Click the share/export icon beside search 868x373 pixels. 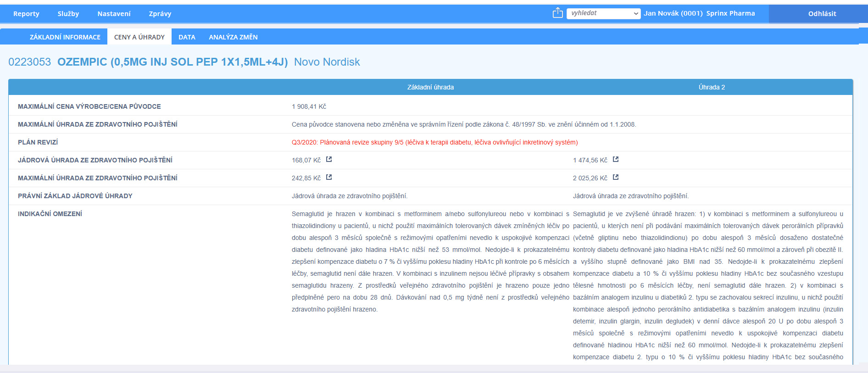pos(557,13)
